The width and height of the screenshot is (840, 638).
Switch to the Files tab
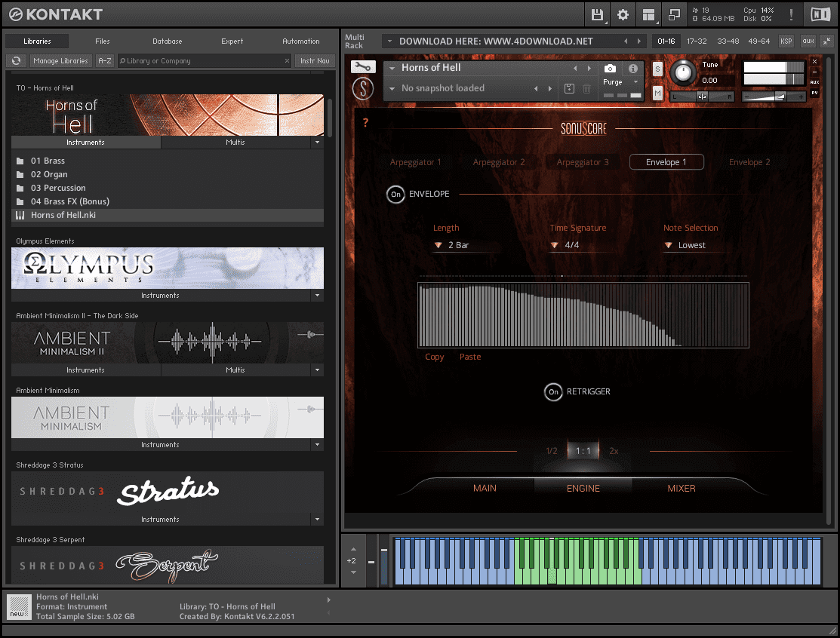103,41
